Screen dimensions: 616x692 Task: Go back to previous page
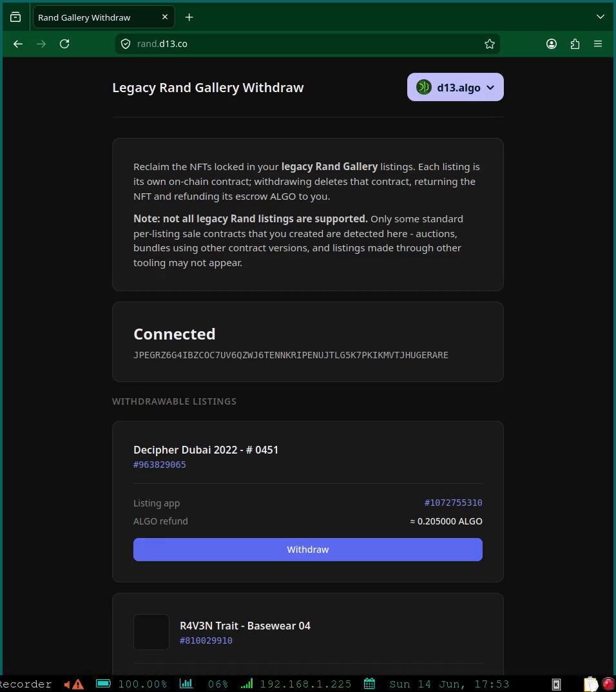point(17,44)
